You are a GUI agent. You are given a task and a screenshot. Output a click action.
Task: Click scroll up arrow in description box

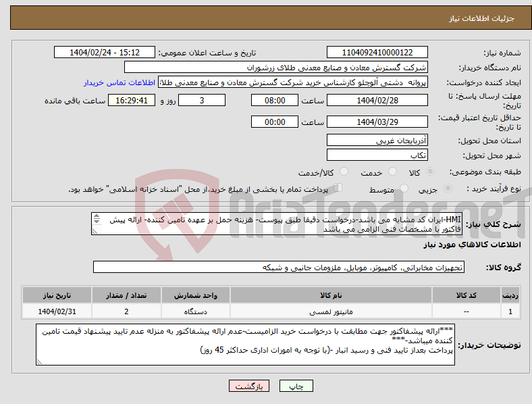[97, 216]
